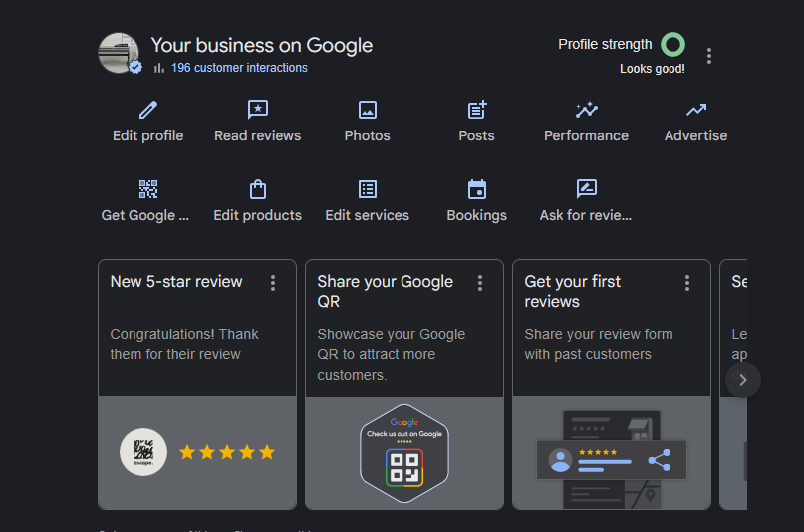Click reviewer avatar on 5-star review card
This screenshot has height=532, width=804.
click(143, 452)
